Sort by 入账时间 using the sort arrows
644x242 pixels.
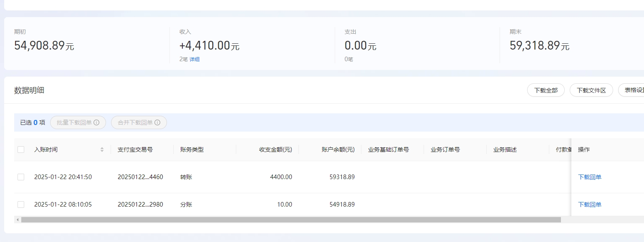pos(102,150)
